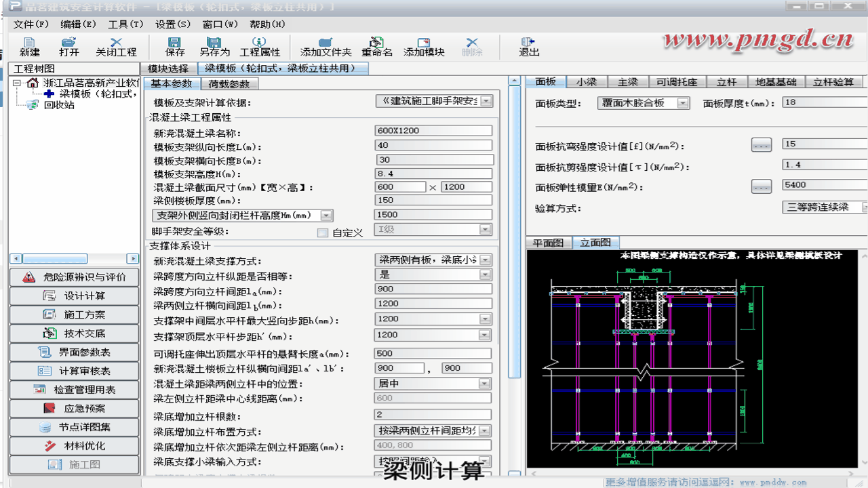Click the 添加文件夹 toolbar icon

coord(325,47)
